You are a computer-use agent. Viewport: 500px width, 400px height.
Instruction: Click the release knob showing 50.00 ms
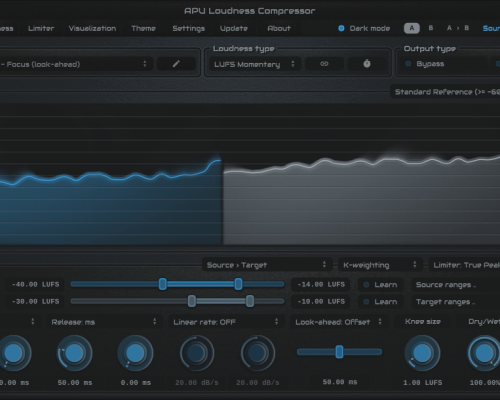[74, 353]
